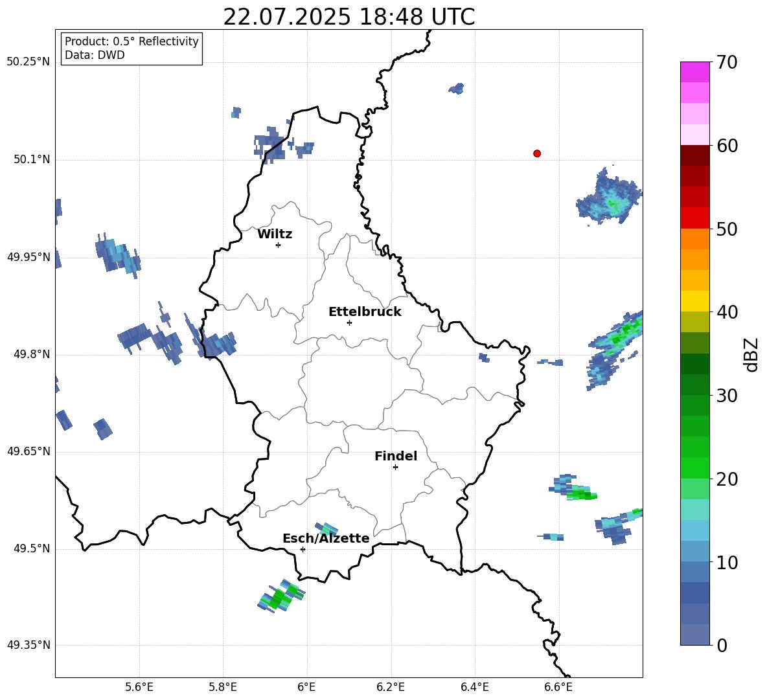Click the 50.25°N latitude label

point(29,62)
